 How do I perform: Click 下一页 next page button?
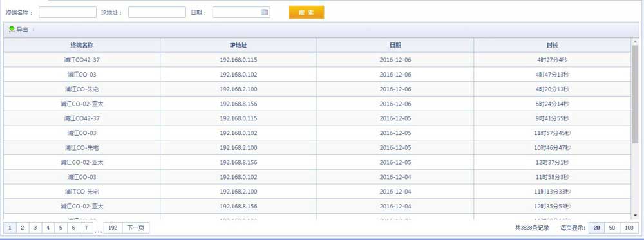135,228
